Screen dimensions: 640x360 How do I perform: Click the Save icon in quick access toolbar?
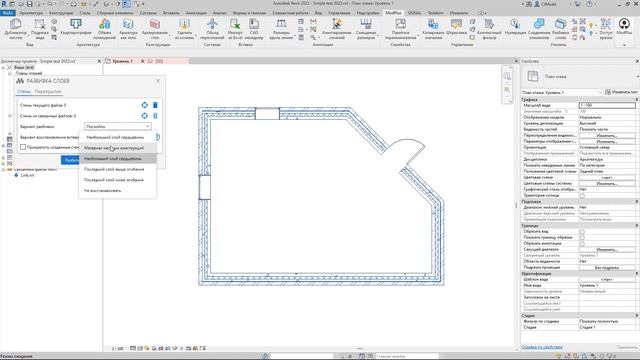(30, 4)
